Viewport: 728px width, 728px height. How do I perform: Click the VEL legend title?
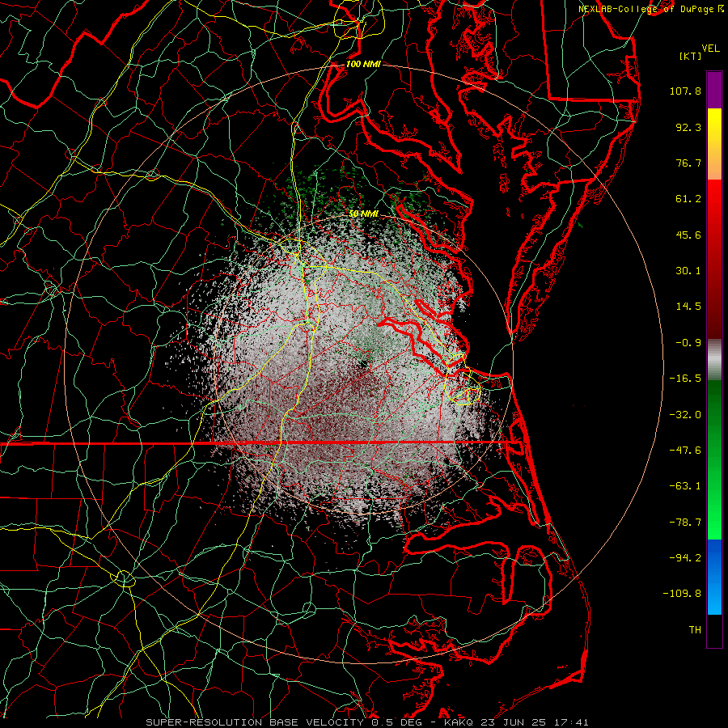pos(710,49)
